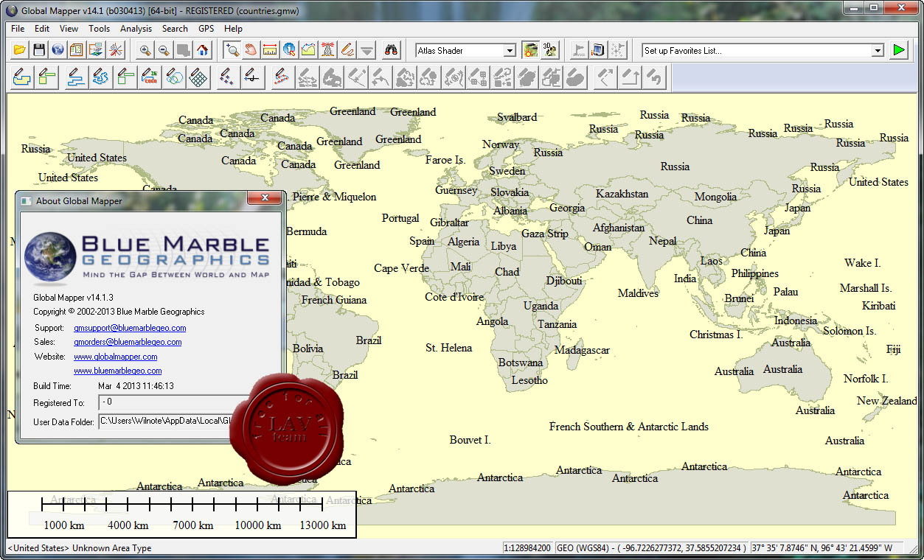The width and height of the screenshot is (924, 560).
Task: Open the Help menu
Action: tap(233, 29)
